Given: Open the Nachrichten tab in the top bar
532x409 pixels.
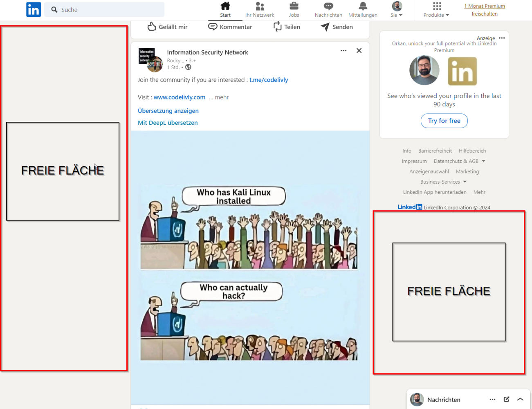Looking at the screenshot, I should (x=328, y=10).
